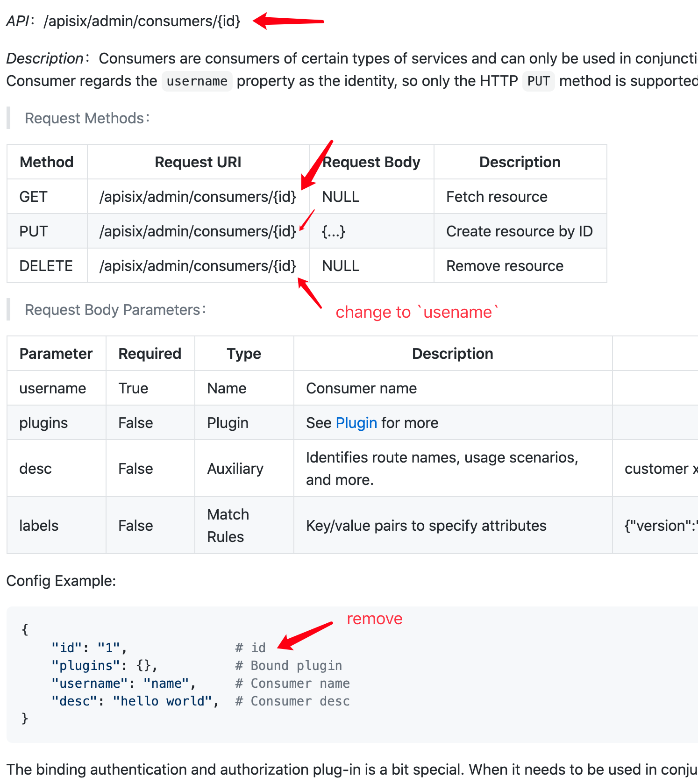Click the 'DELETE' method cell
The width and height of the screenshot is (698, 784).
coord(46,266)
